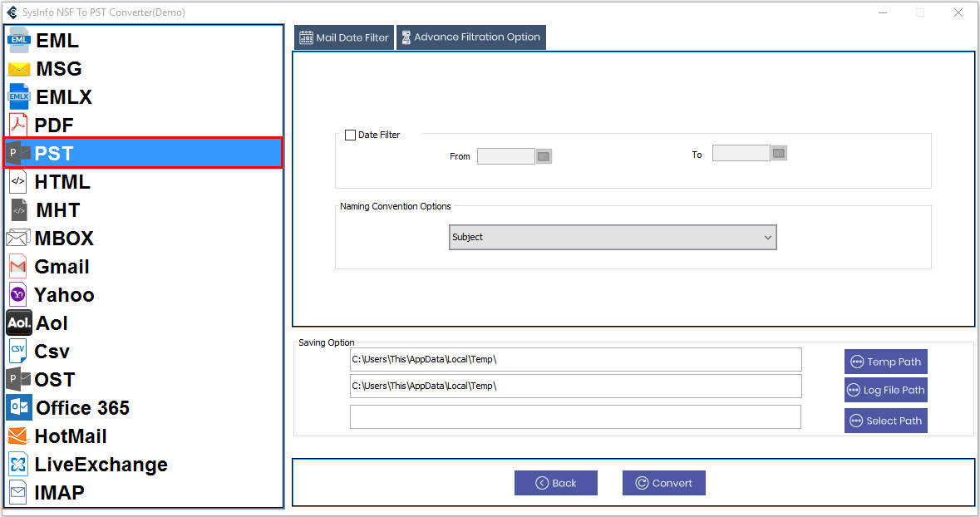Viewport: 980px width, 517px height.
Task: Select the EML format icon
Action: tap(19, 40)
